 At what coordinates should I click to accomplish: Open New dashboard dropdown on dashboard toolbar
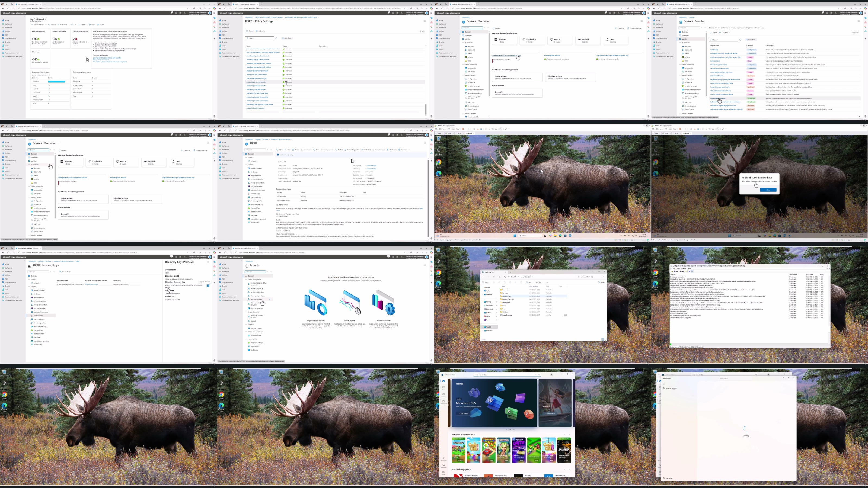46,25
